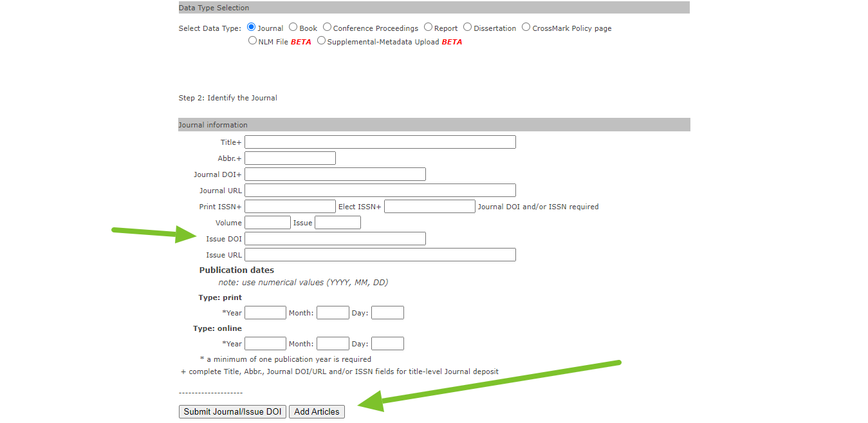This screenshot has width=868, height=423.
Task: Select CrossMark Policy page option
Action: [x=526, y=28]
